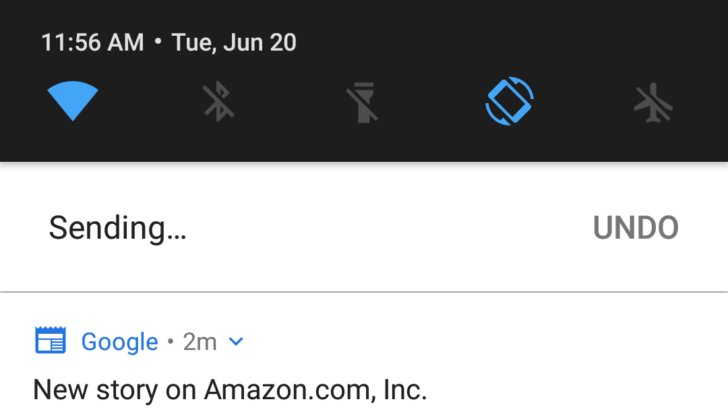Tap empty space between Sending… and UNDO
Image resolution: width=728 pixels, height=410 pixels.
click(390, 228)
